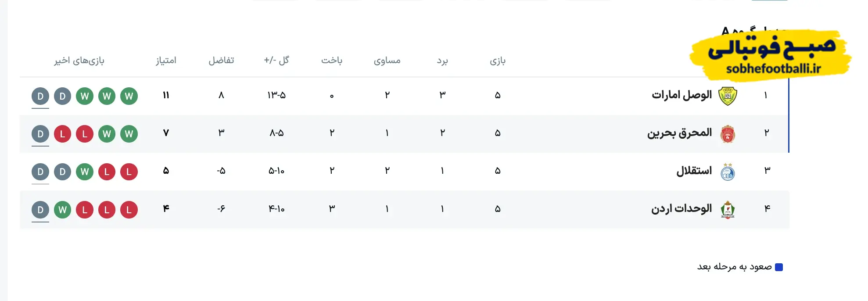
Task: Click the green W icon in Al Wehdat's form
Action: tap(62, 210)
